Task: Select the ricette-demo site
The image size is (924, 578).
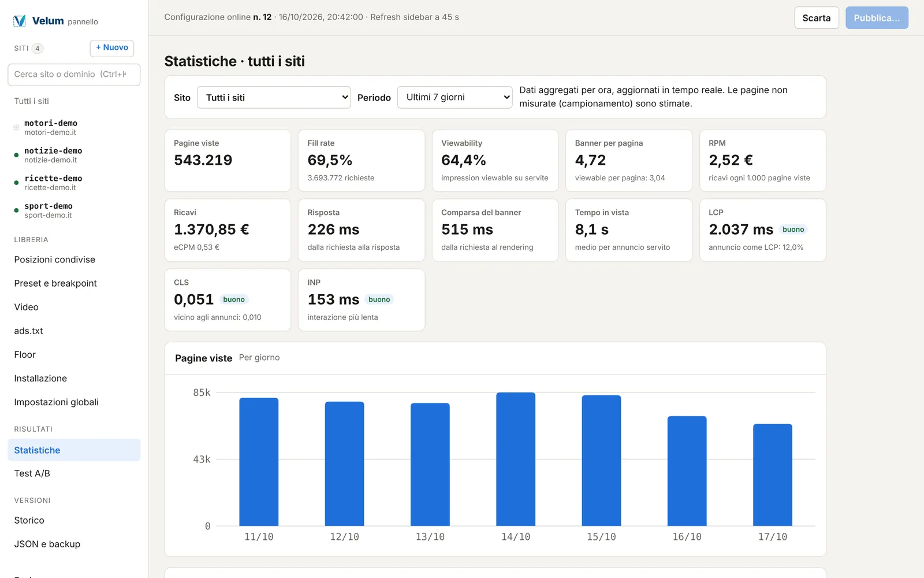Action: [x=74, y=183]
